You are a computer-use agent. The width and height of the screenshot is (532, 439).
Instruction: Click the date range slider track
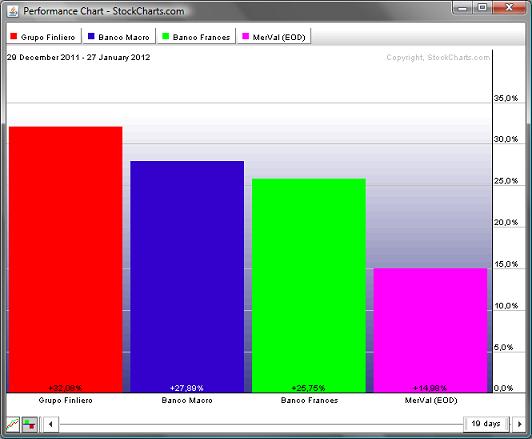pos(261,424)
